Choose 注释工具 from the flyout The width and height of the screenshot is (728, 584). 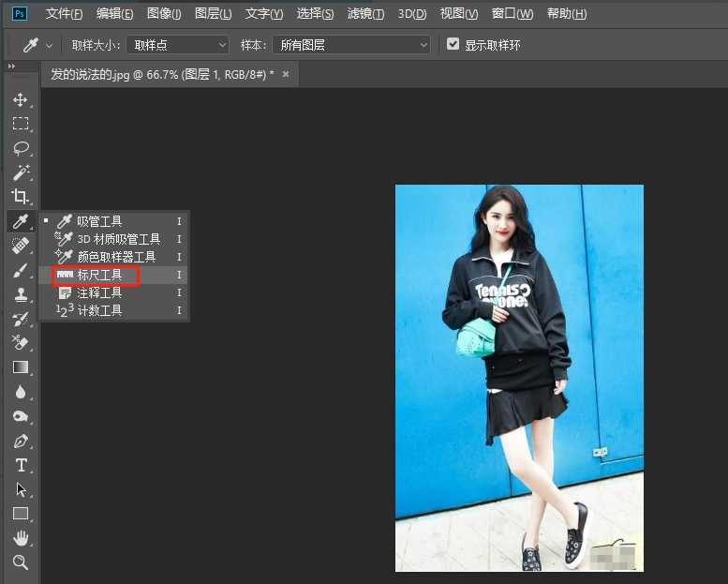99,292
